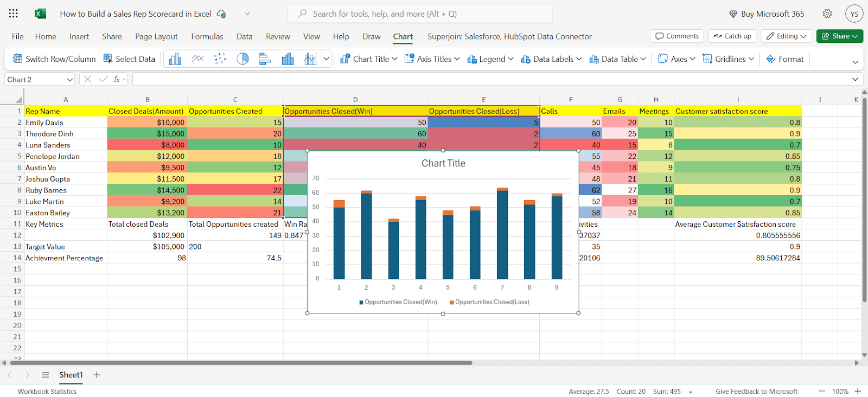Expand the Chart Title dropdown

[369, 59]
